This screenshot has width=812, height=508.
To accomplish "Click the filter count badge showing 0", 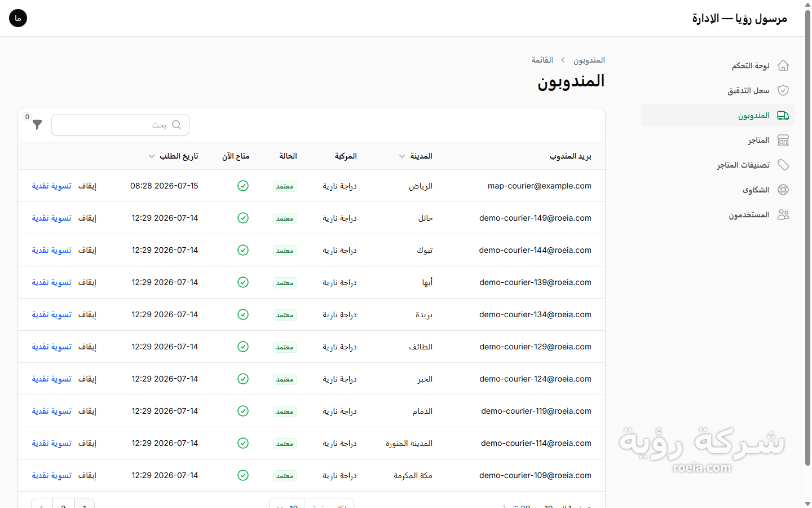I will click(x=27, y=117).
